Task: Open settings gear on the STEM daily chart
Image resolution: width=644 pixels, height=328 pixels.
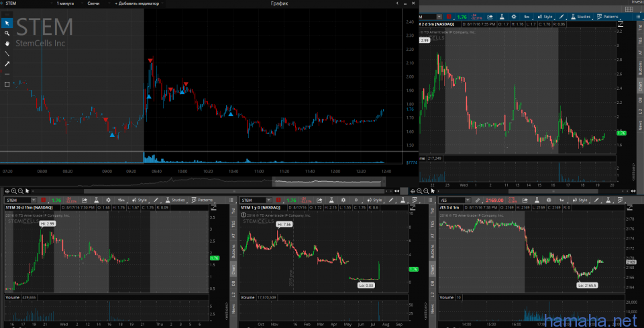Action: click(x=343, y=201)
